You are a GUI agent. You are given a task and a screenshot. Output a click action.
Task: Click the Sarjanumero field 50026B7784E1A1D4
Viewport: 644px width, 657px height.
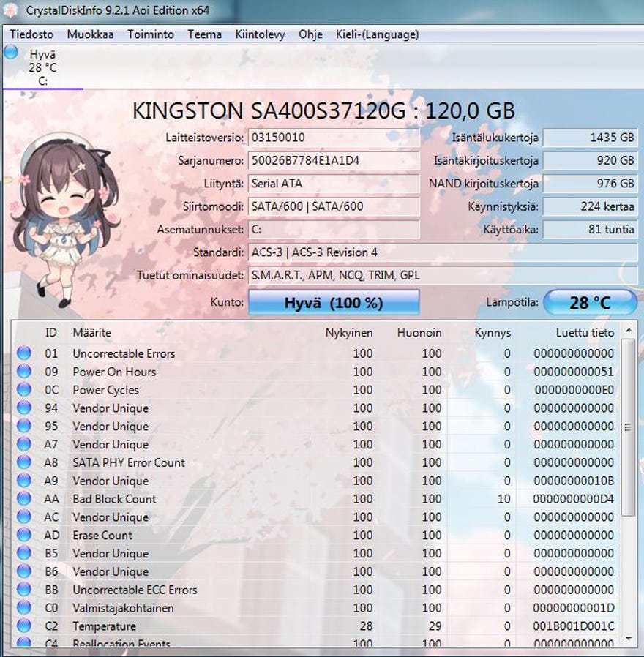pos(334,160)
